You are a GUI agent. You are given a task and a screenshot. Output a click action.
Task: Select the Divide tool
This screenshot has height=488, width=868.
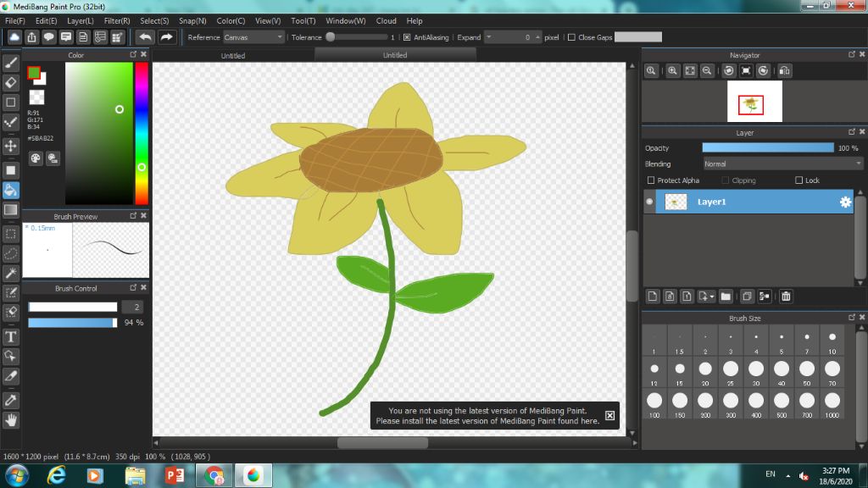(10, 376)
